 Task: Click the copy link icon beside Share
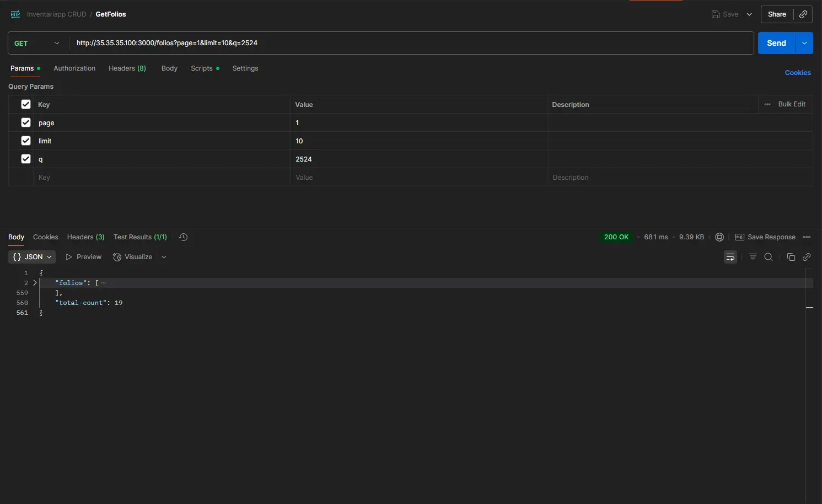click(x=803, y=14)
